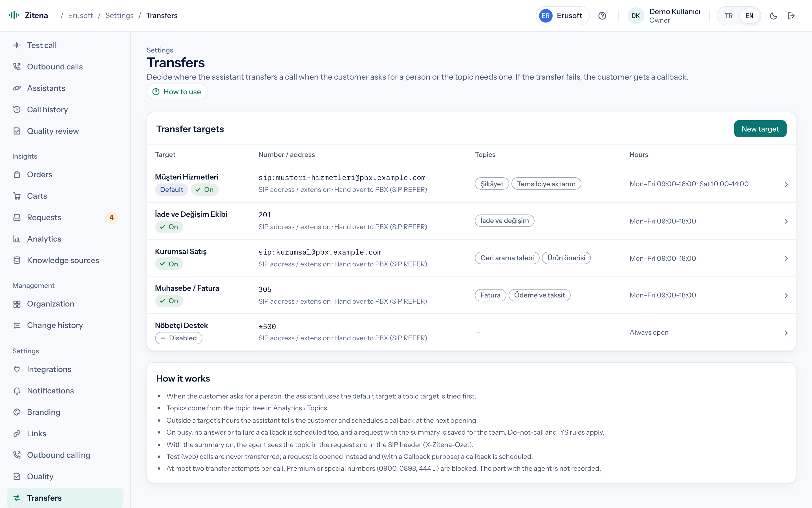Click the Requests inbox icon
This screenshot has width=812, height=508.
point(17,217)
